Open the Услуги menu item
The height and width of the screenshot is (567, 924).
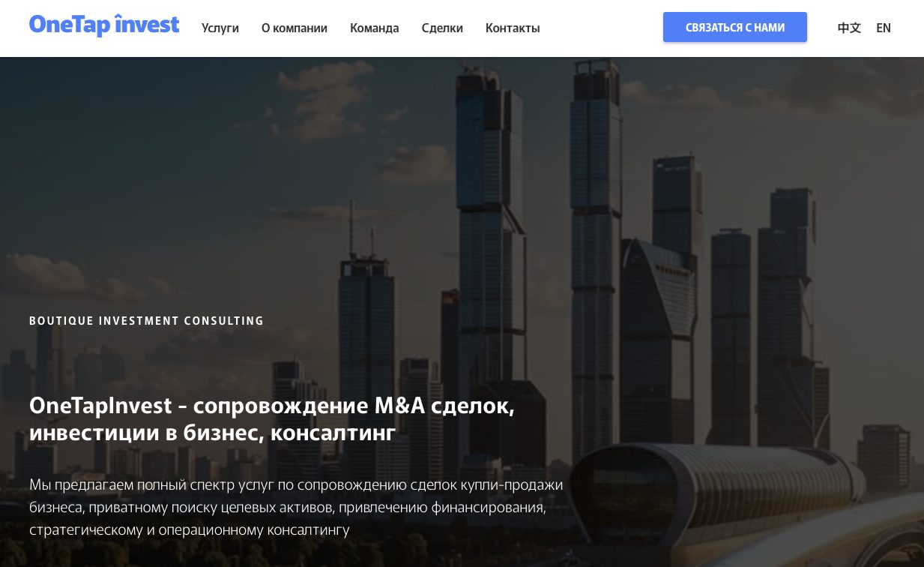pyautogui.click(x=220, y=28)
